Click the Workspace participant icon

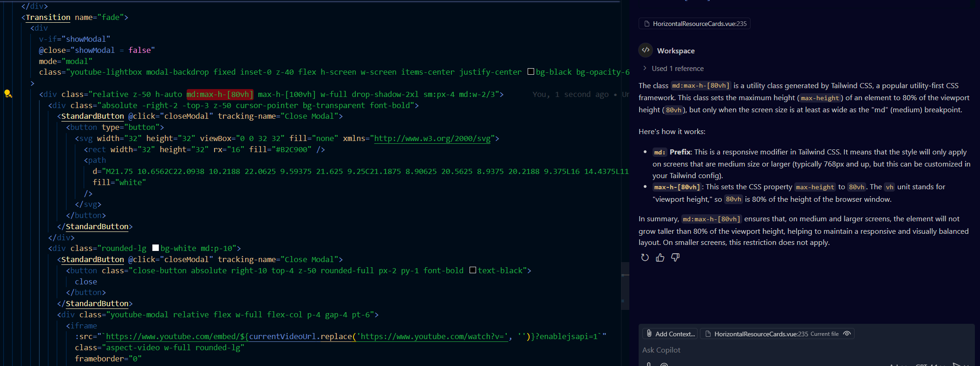pyautogui.click(x=646, y=50)
